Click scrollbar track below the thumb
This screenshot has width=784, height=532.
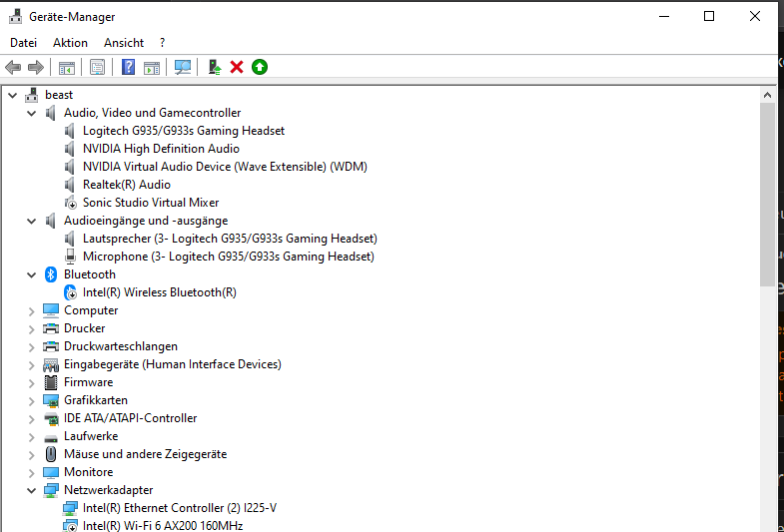[x=767, y=409]
